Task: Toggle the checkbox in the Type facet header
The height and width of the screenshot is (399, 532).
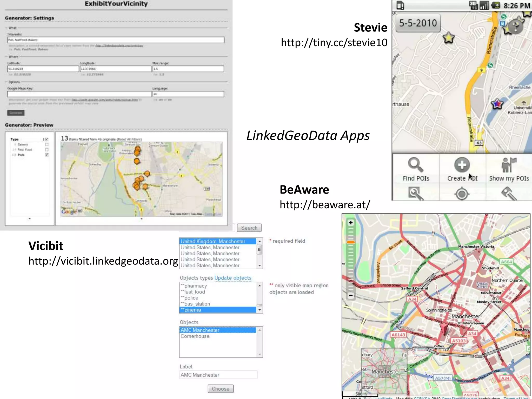Action: click(47, 139)
